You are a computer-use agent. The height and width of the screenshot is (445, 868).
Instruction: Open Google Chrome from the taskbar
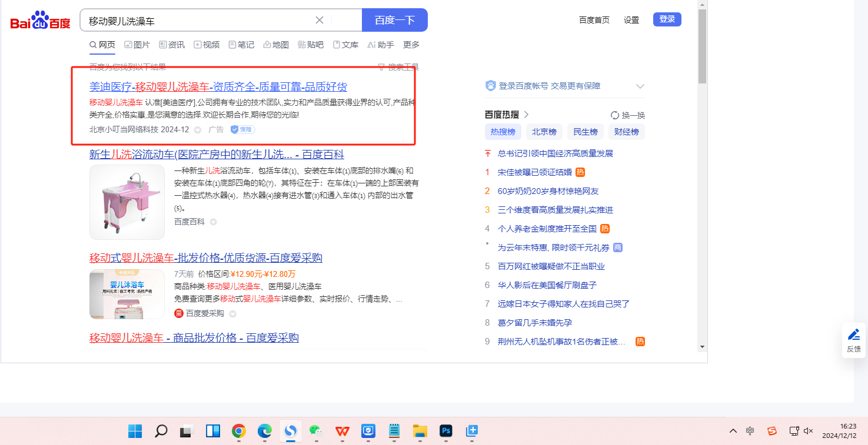coord(238,431)
